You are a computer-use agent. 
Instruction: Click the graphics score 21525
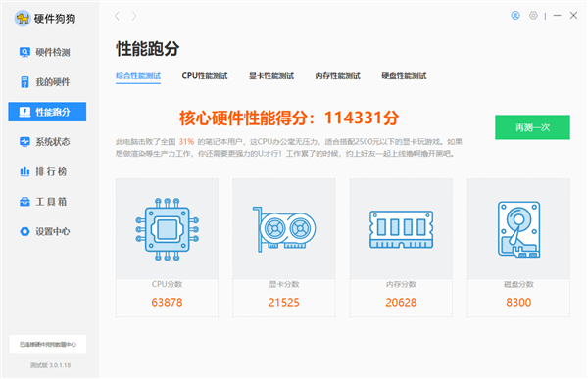(284, 303)
